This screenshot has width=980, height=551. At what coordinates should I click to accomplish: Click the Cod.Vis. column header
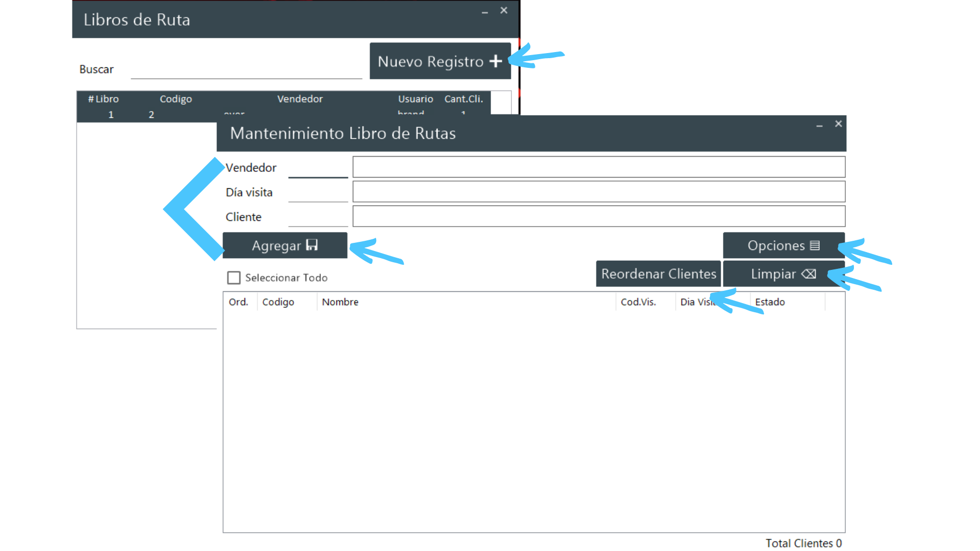point(638,302)
